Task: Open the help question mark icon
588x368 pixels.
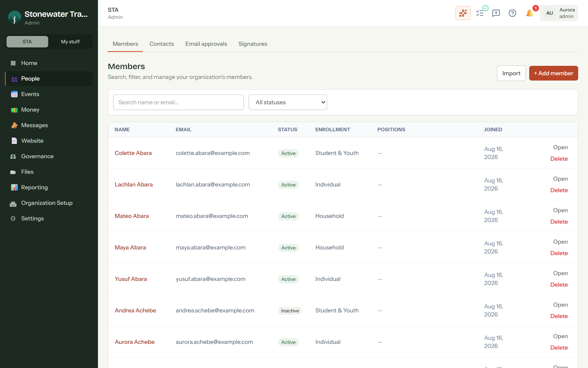Action: (x=512, y=13)
